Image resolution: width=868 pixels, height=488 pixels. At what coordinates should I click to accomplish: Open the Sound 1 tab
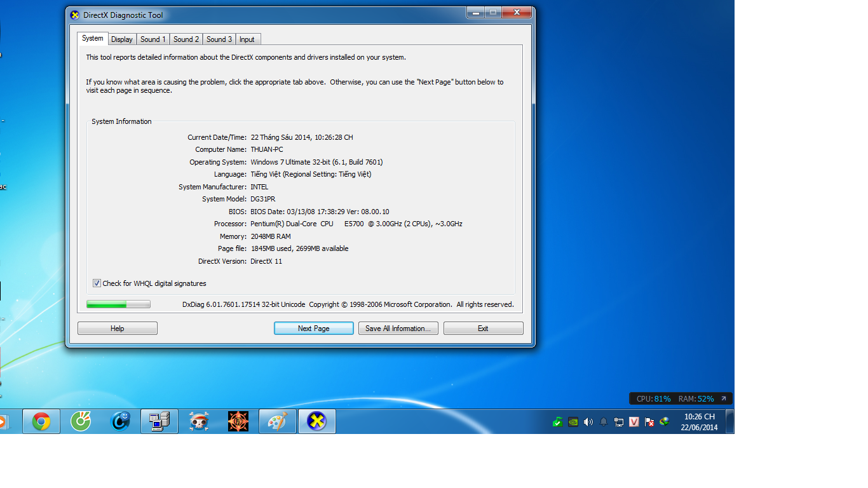pyautogui.click(x=153, y=39)
